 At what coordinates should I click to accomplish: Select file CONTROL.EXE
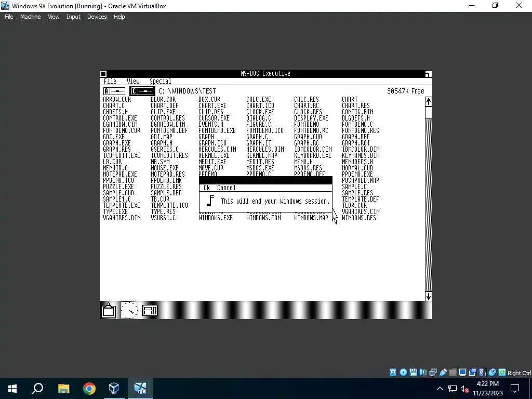click(120, 118)
